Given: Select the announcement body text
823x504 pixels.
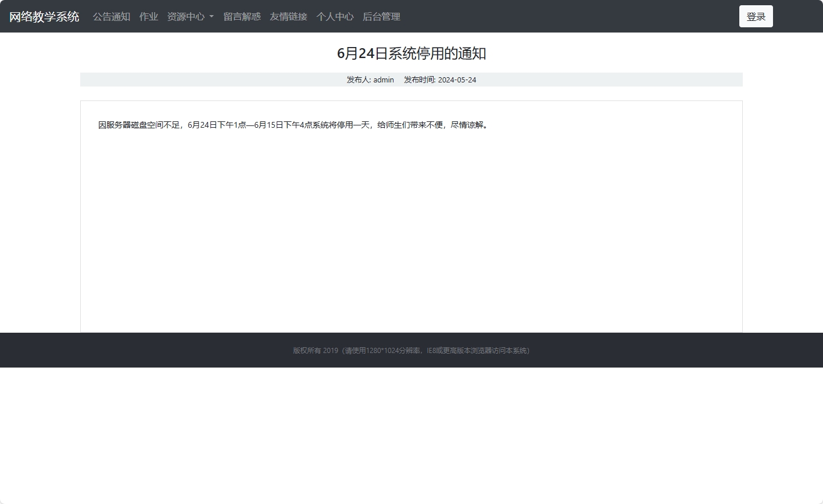Looking at the screenshot, I should (x=292, y=124).
